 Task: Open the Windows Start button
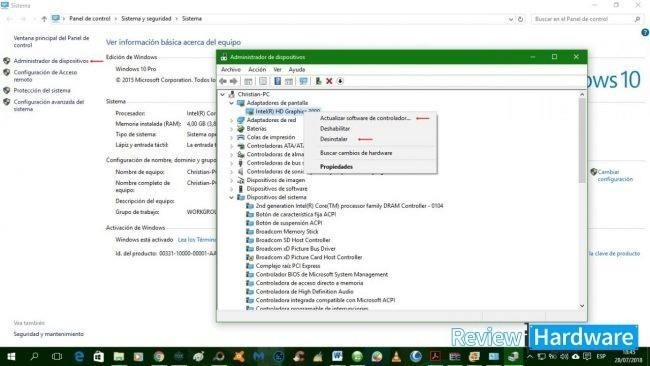coord(11,356)
